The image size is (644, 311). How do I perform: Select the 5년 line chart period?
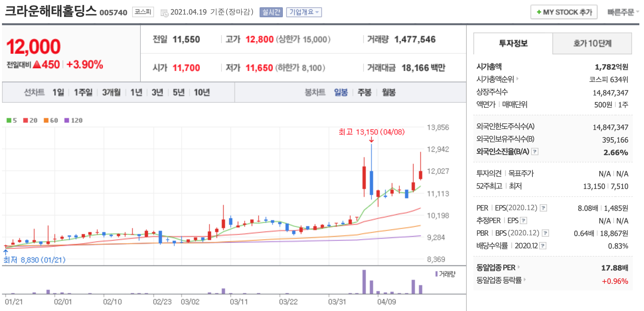(179, 92)
